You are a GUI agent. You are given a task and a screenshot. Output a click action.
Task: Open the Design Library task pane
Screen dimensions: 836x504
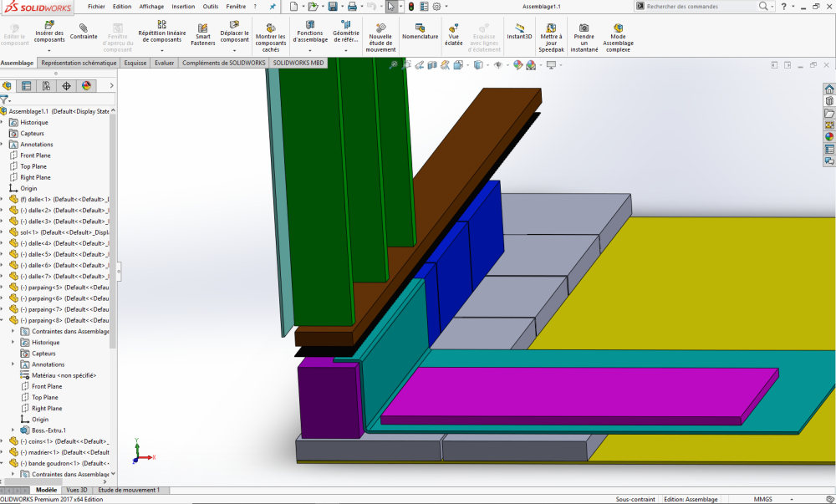(829, 100)
